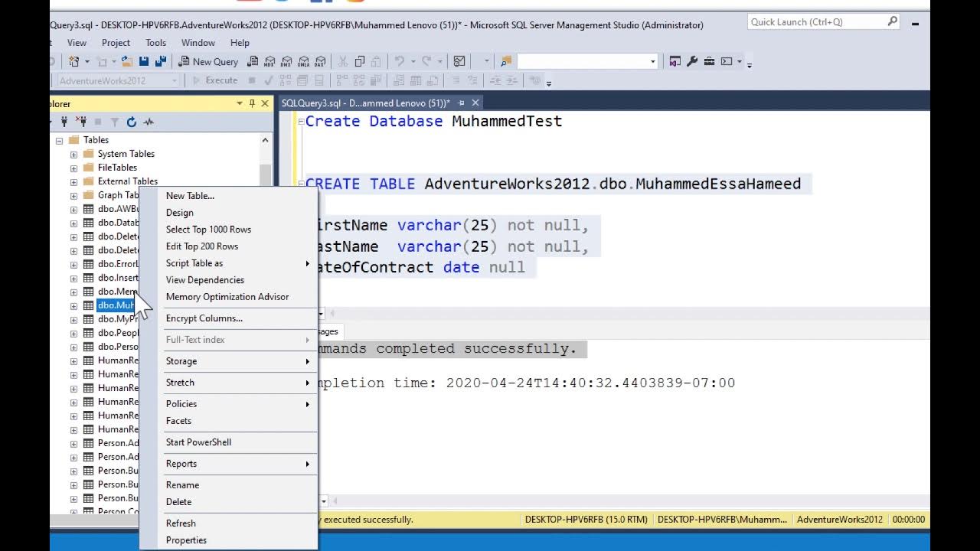Open the View menu
Image resolution: width=980 pixels, height=551 pixels.
(x=77, y=43)
